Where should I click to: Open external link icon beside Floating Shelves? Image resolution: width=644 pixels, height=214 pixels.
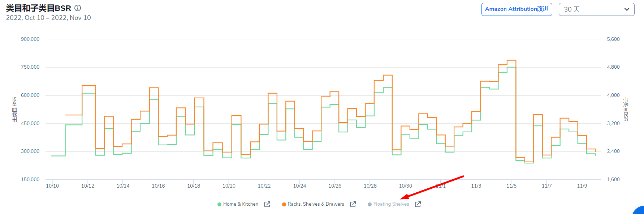pos(418,204)
